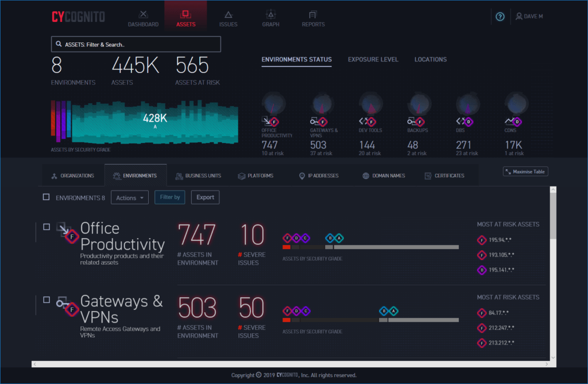The image size is (588, 384).
Task: Click the F grade badge for 193.105.*.*
Action: [482, 255]
